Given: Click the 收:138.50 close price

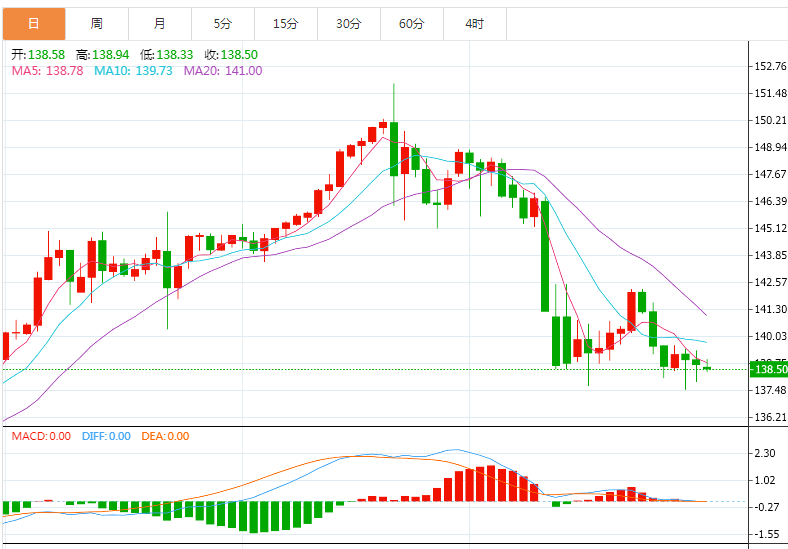Looking at the screenshot, I should tap(231, 55).
